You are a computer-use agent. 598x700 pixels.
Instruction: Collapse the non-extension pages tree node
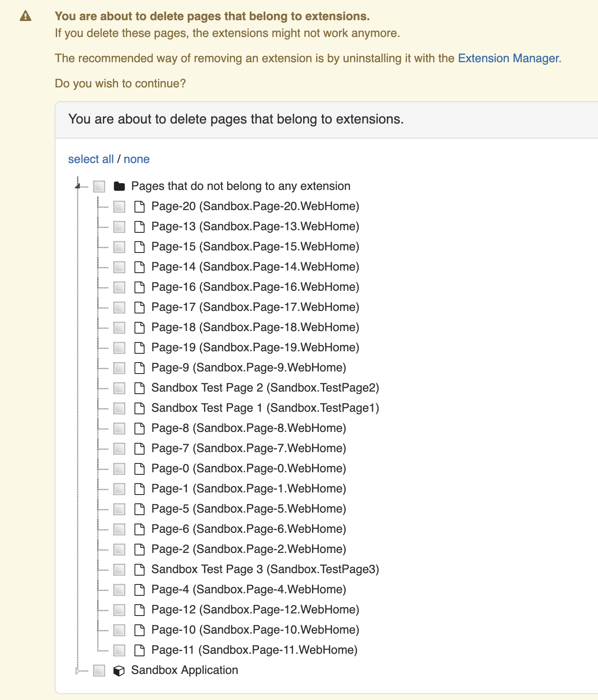pos(78,186)
